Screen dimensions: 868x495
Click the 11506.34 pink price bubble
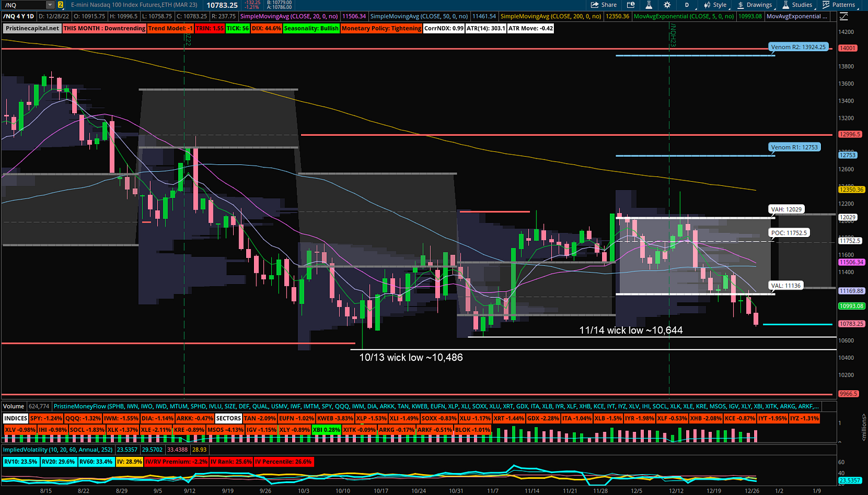point(851,262)
